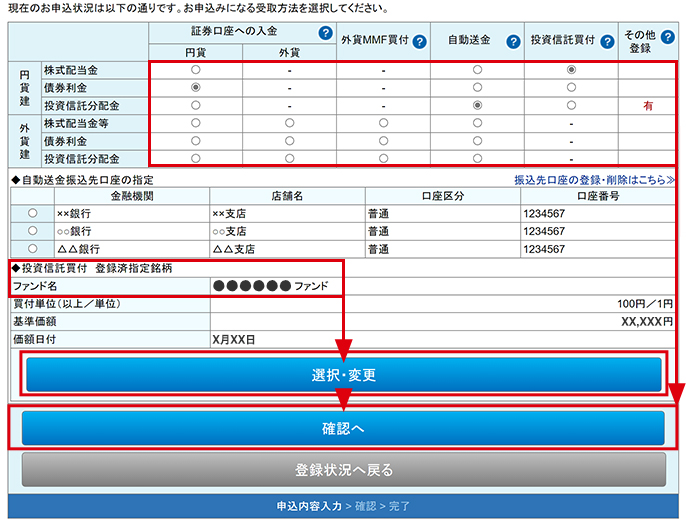Click the red 有 in その他登録 column
Image resolution: width=686 pixels, height=520 pixels.
(x=648, y=106)
